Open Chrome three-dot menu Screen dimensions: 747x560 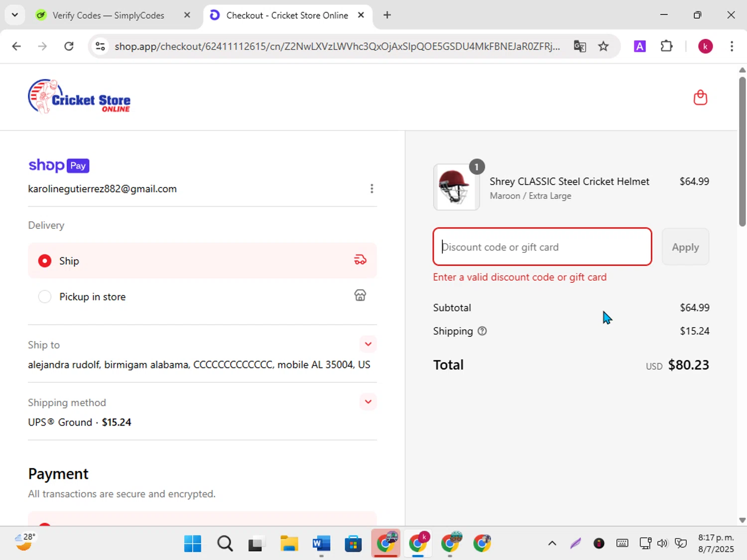point(732,46)
